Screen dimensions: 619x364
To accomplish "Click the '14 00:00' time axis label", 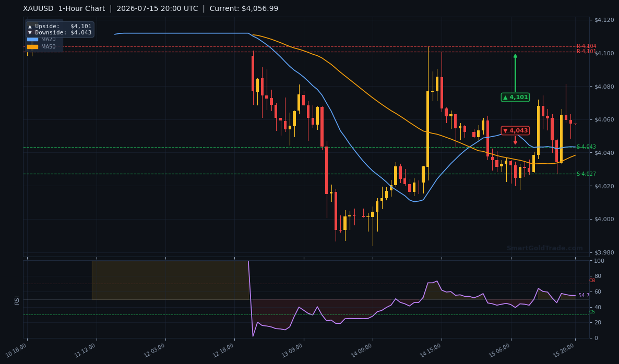I will tap(362, 350).
